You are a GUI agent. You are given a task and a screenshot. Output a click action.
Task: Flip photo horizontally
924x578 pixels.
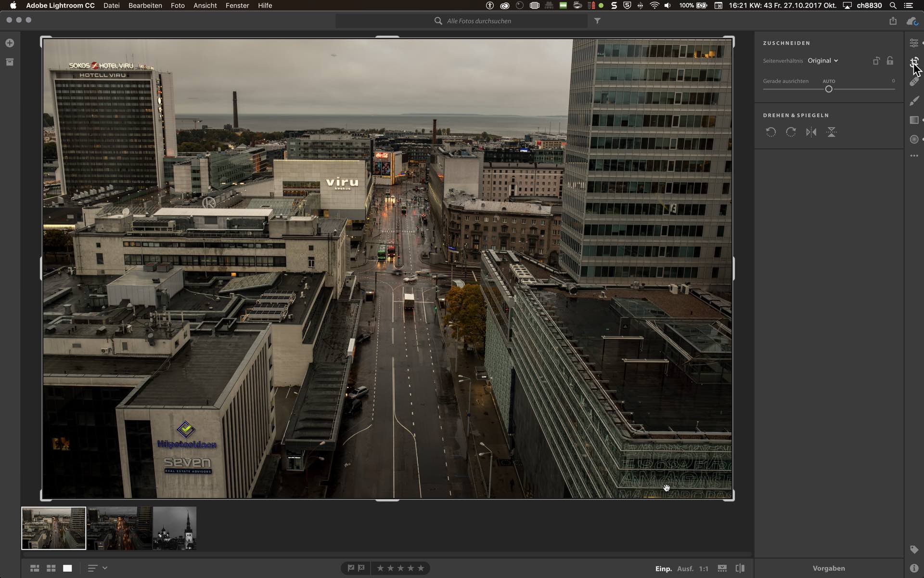point(811,132)
